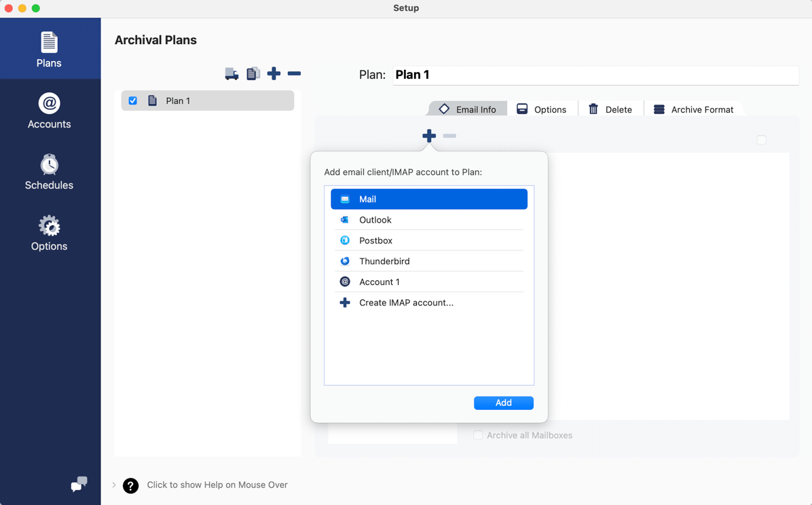The image size is (812, 505).
Task: Enable Archive all Mailboxes
Action: 478,435
